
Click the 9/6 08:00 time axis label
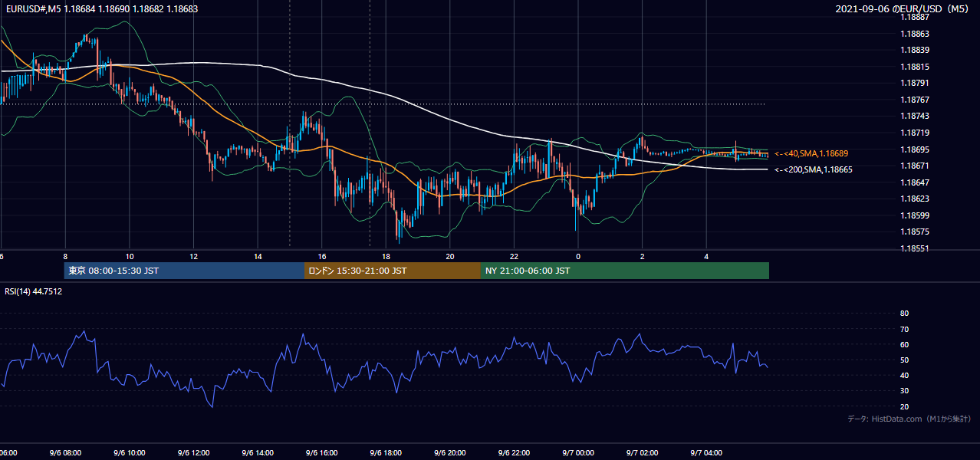click(x=65, y=453)
